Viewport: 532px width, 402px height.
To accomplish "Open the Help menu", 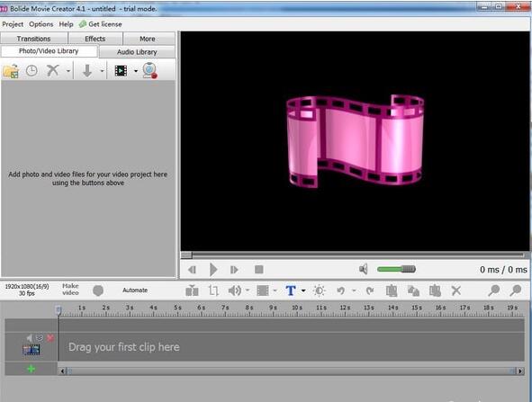I will pos(66,24).
